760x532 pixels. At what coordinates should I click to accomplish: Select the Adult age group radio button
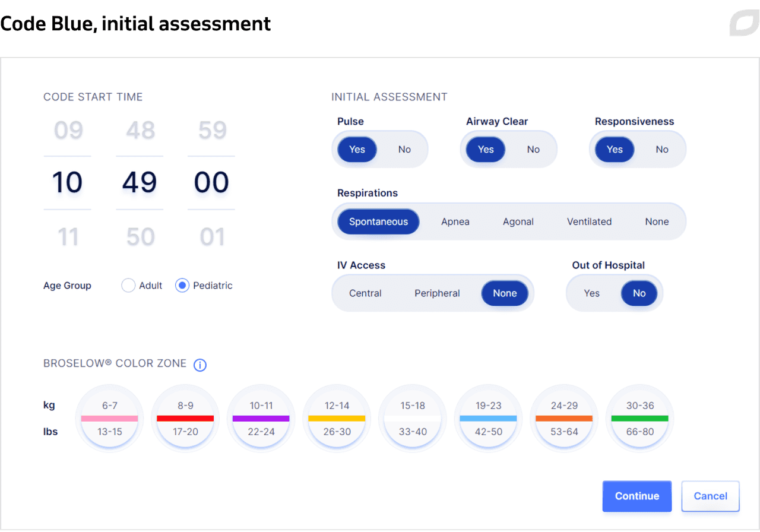pos(128,286)
